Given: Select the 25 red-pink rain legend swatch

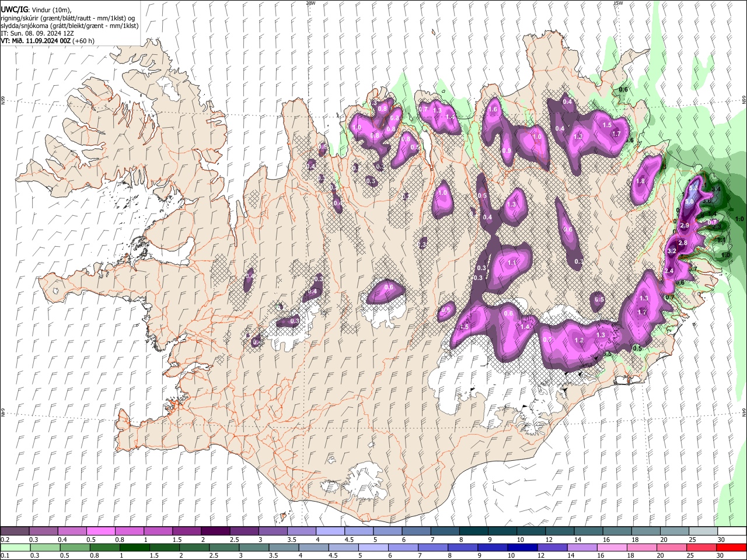Looking at the screenshot, I should click(701, 547).
